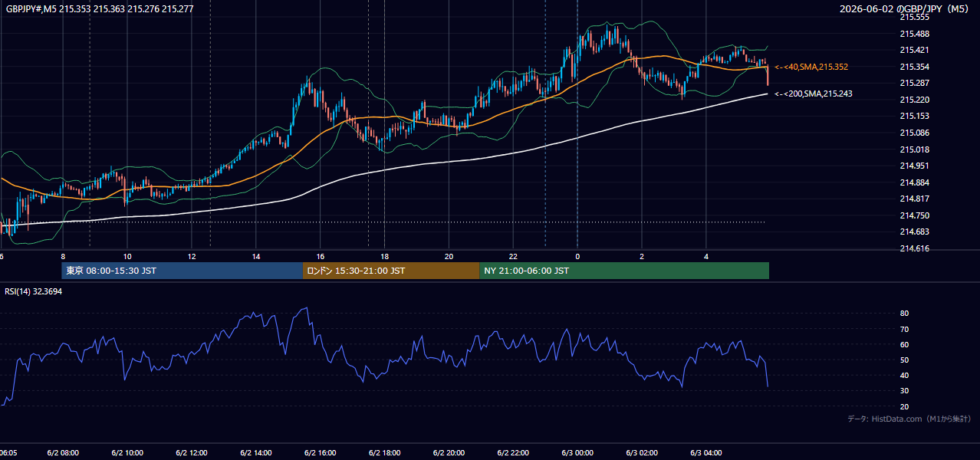This screenshot has height=460, width=980.
Task: Click the RSI scale value 60
Action: coord(904,344)
